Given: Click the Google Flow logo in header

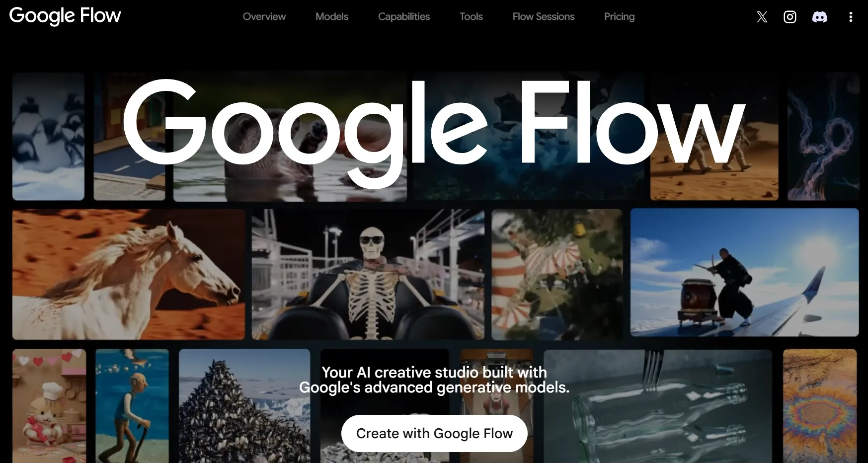Looking at the screenshot, I should click(x=65, y=16).
